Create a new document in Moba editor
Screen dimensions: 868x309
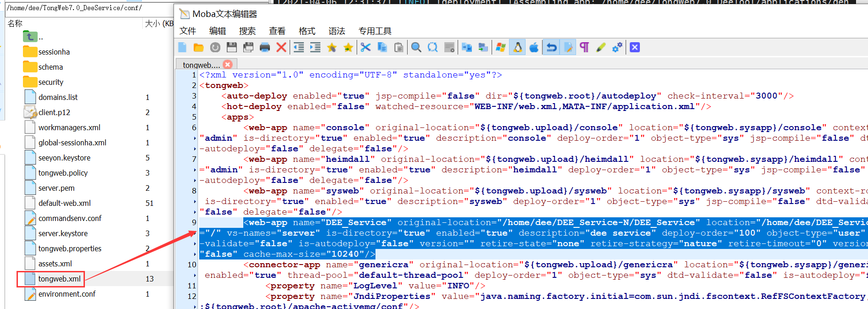pyautogui.click(x=182, y=48)
